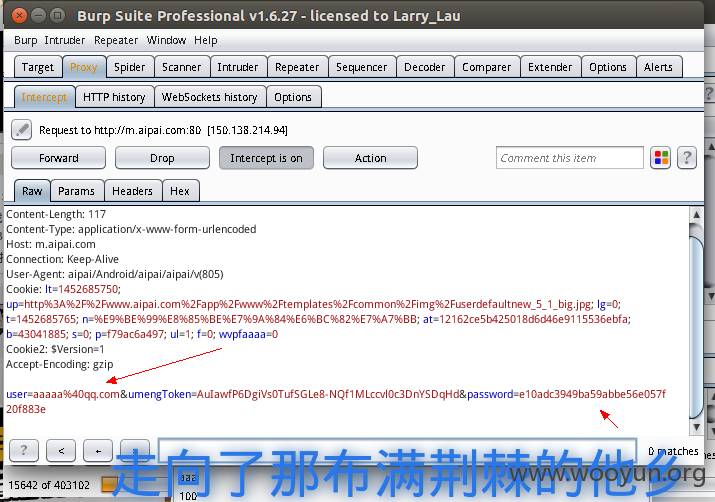Switch to the Hex view tab
The height and width of the screenshot is (502, 715).
tap(180, 191)
